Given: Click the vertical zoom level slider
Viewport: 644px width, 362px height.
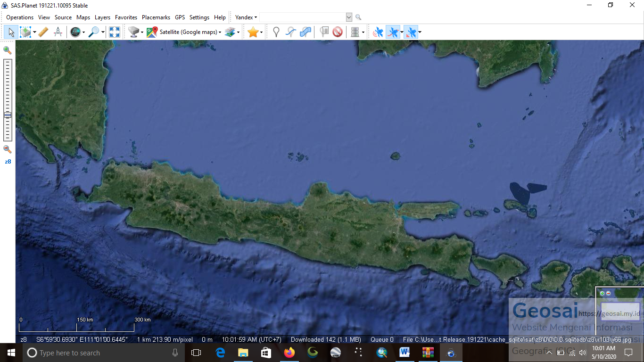Looking at the screenshot, I should coord(8,100).
